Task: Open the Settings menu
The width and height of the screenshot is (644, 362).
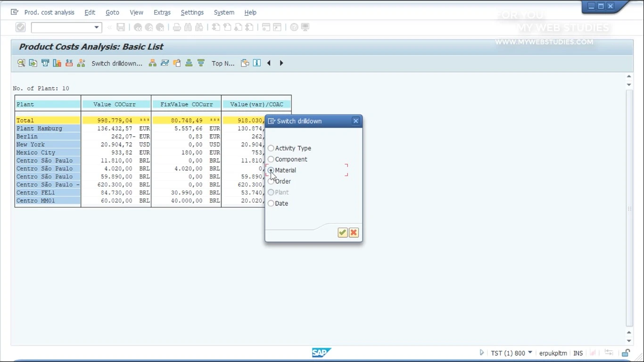Action: [192, 12]
